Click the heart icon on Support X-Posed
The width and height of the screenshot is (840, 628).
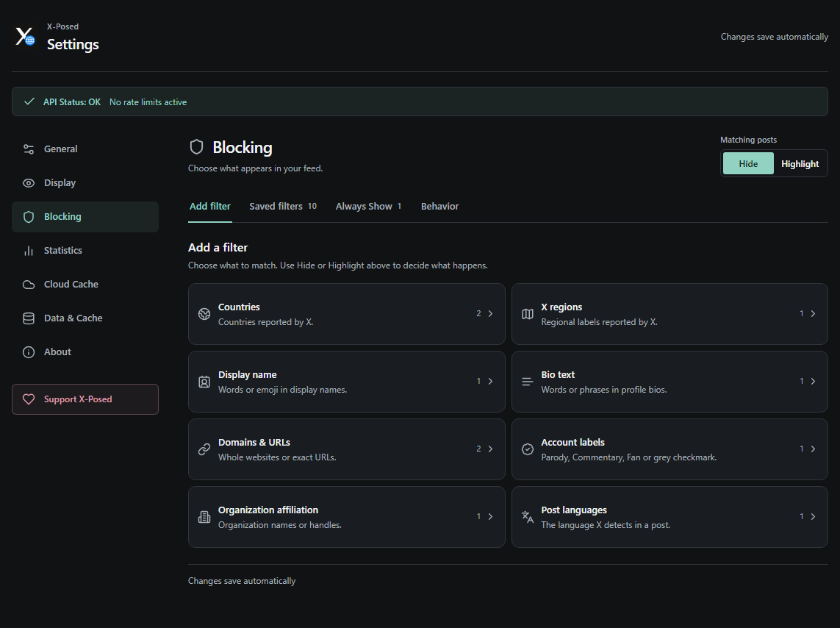(29, 399)
